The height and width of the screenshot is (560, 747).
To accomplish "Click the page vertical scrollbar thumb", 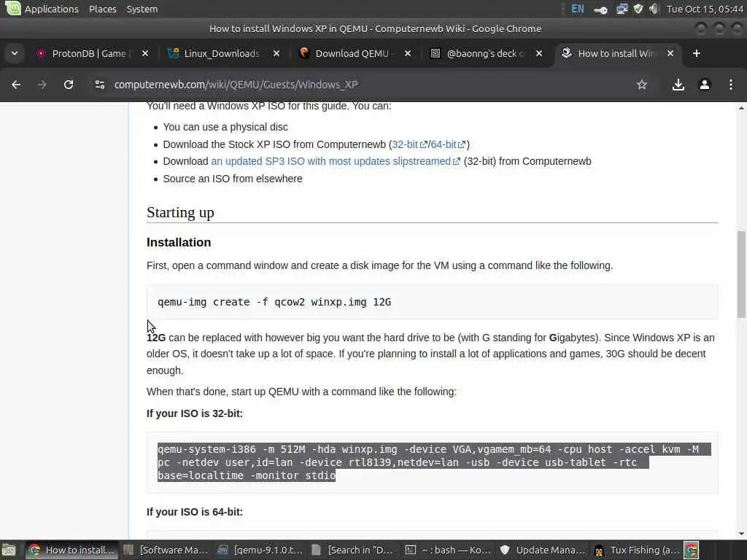I will [741, 274].
